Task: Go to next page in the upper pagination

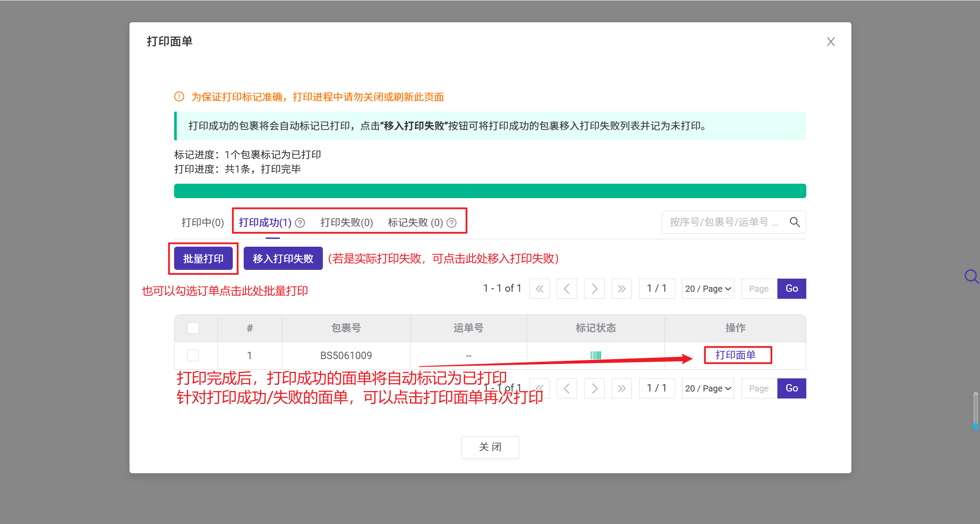Action: pyautogui.click(x=594, y=289)
